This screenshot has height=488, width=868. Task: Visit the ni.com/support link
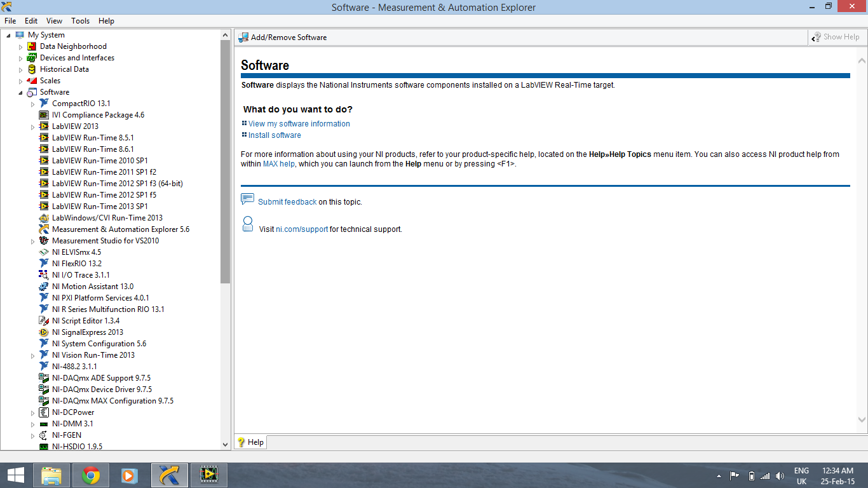coord(302,229)
